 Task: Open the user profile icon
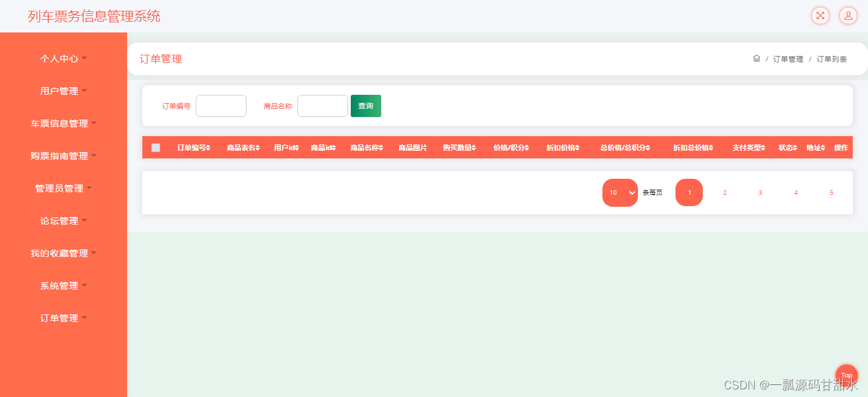(848, 16)
